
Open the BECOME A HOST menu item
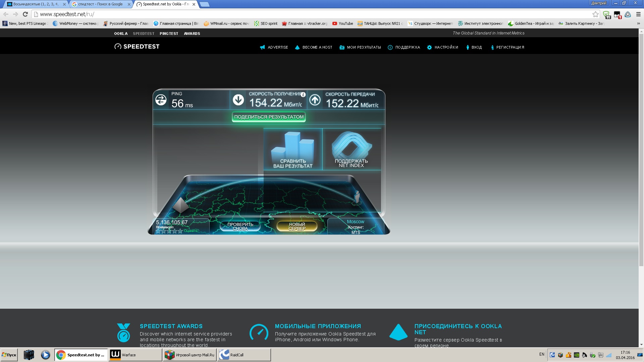[x=314, y=47]
